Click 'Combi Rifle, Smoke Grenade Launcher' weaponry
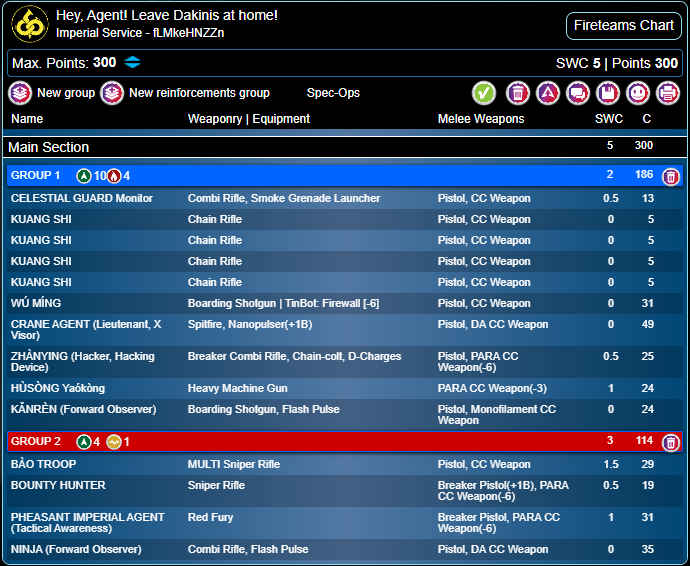Viewport: 690px width, 566px height. 284,198
